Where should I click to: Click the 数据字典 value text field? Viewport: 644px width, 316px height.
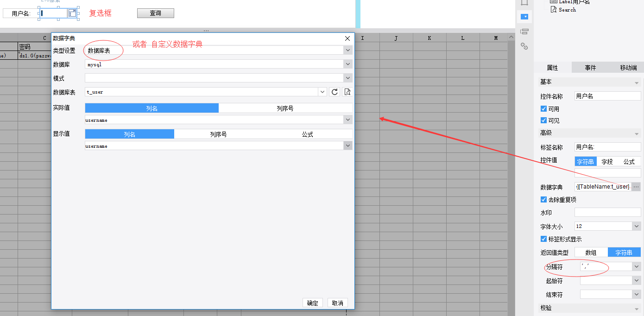603,187
